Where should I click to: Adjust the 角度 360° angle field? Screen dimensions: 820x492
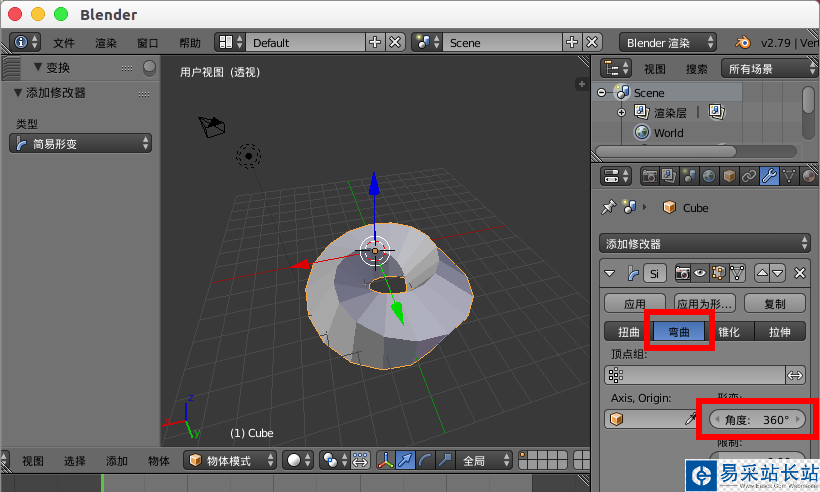(x=757, y=419)
